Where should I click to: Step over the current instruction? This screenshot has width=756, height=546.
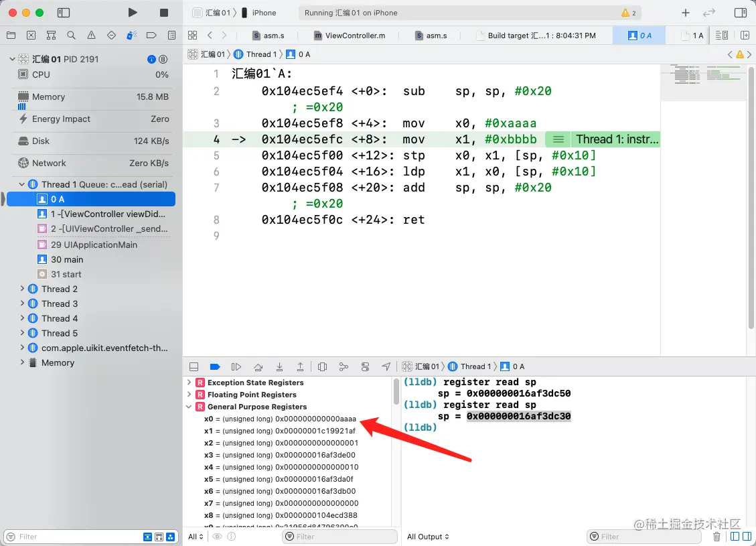(x=258, y=367)
